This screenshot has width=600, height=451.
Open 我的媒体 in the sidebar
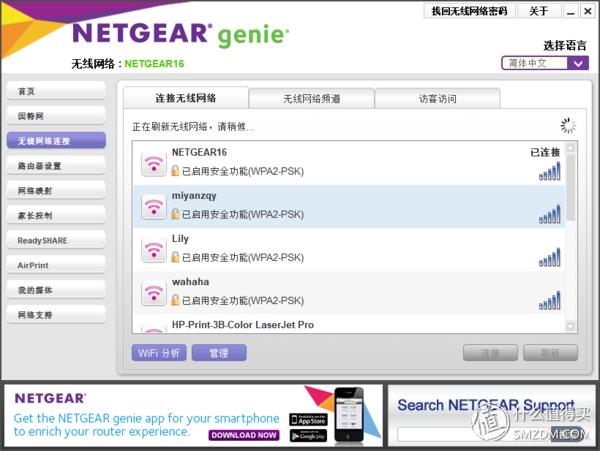[56, 290]
